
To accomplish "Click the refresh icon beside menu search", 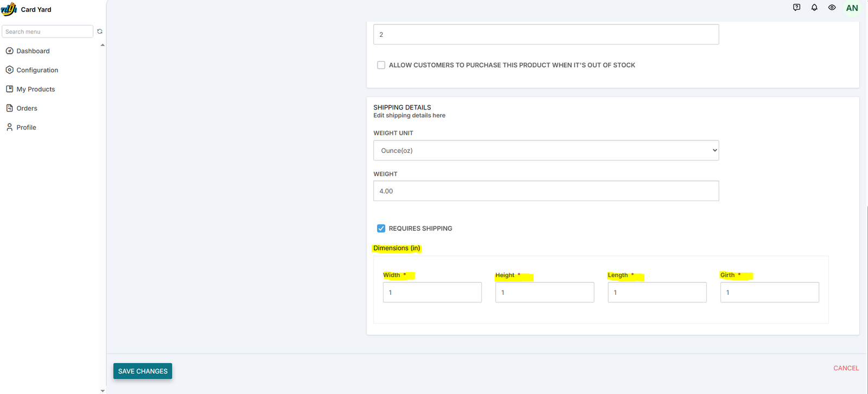I will (x=100, y=31).
